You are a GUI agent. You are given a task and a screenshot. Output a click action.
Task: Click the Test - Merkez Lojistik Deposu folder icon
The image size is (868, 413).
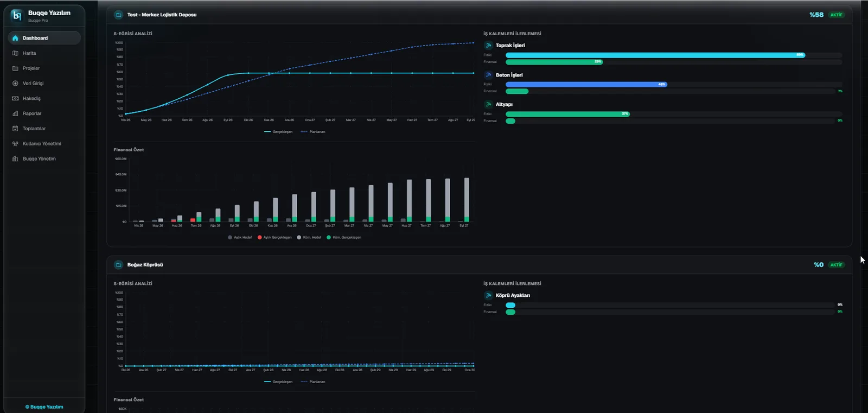(118, 15)
